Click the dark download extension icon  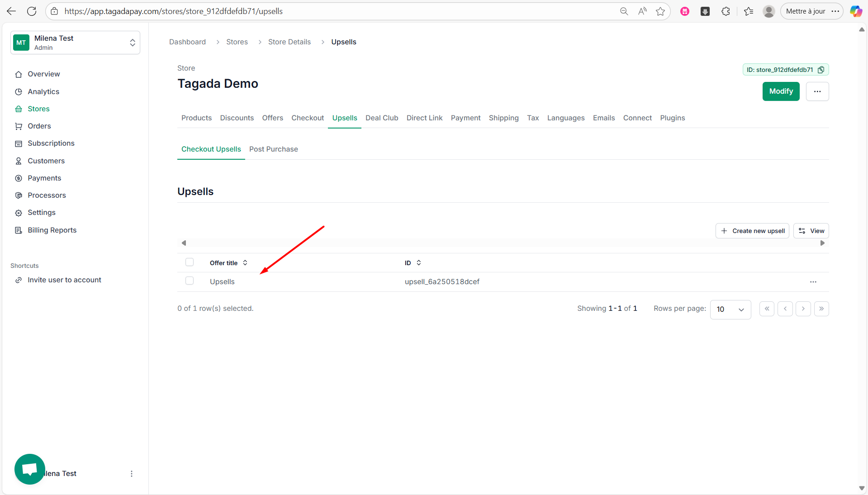(705, 11)
